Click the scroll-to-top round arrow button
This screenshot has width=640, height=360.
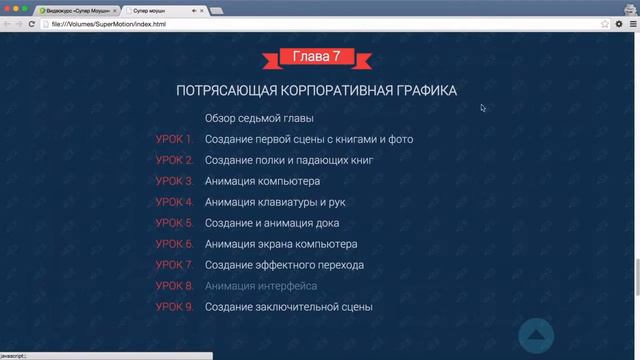536,336
